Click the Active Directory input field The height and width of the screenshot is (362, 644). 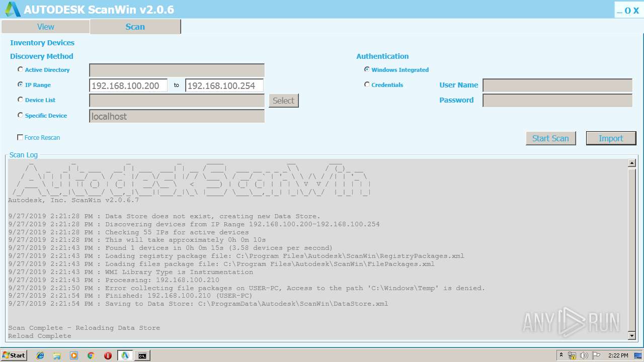[x=177, y=70]
